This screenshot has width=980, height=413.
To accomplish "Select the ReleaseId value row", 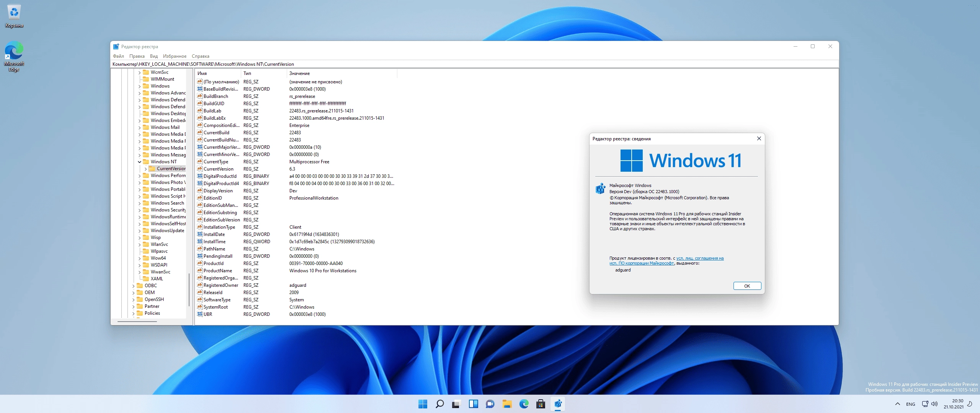I will tap(296, 293).
